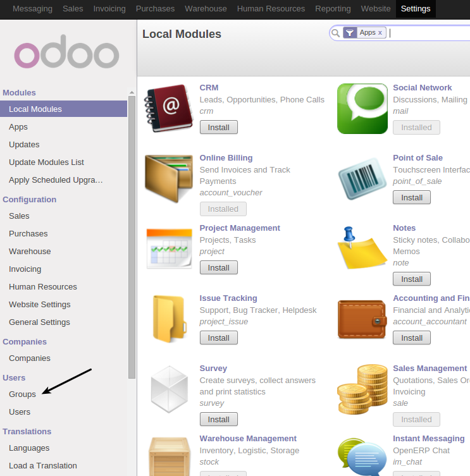Viewport: 470px width, 476px height.
Task: Install the Issue Tracking module
Action: 219,338
